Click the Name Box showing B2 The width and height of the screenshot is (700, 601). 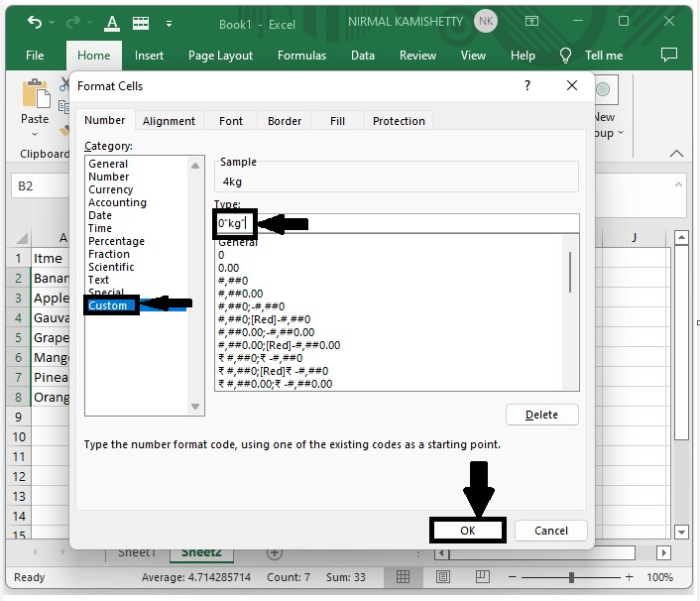click(40, 186)
